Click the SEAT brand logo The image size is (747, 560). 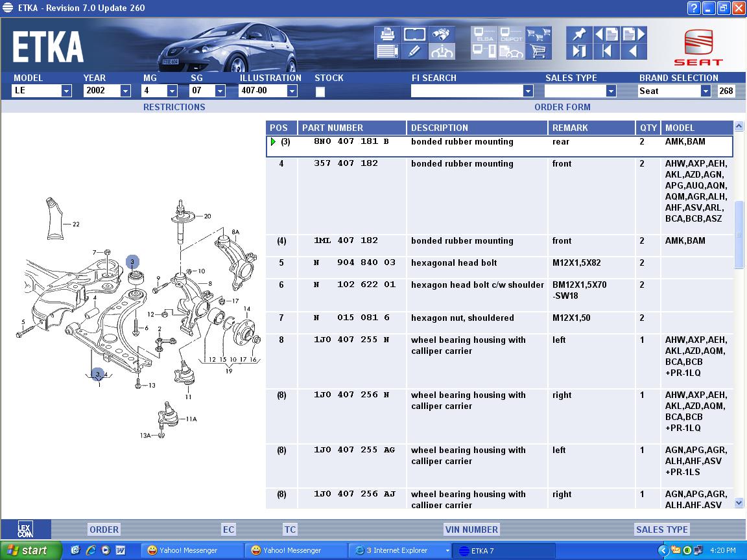pos(698,47)
